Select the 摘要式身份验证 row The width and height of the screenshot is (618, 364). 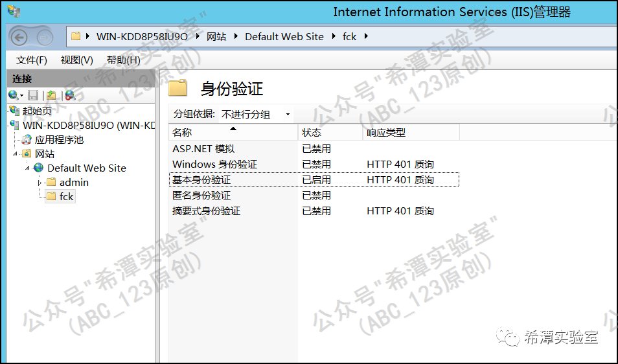click(314, 210)
